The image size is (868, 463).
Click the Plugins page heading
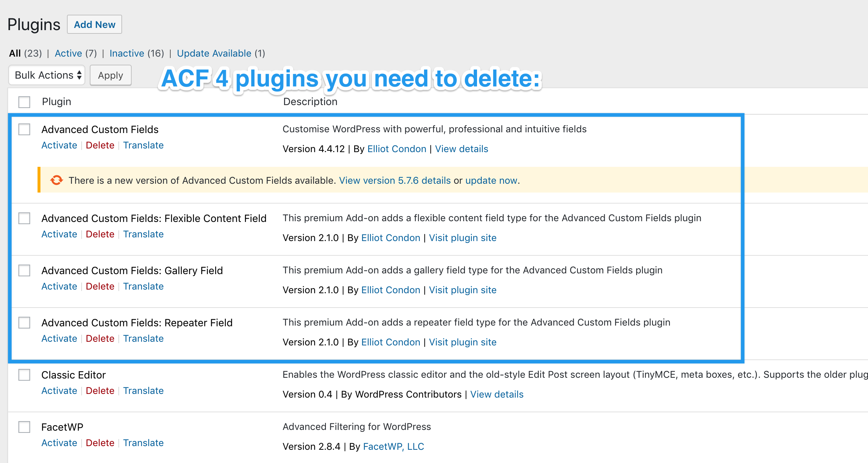click(x=34, y=25)
